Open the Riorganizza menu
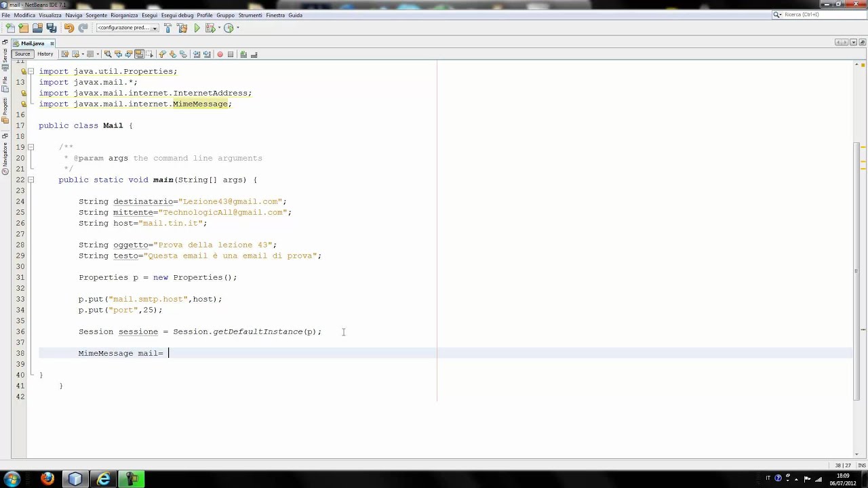Viewport: 868px width, 488px height. coord(124,15)
